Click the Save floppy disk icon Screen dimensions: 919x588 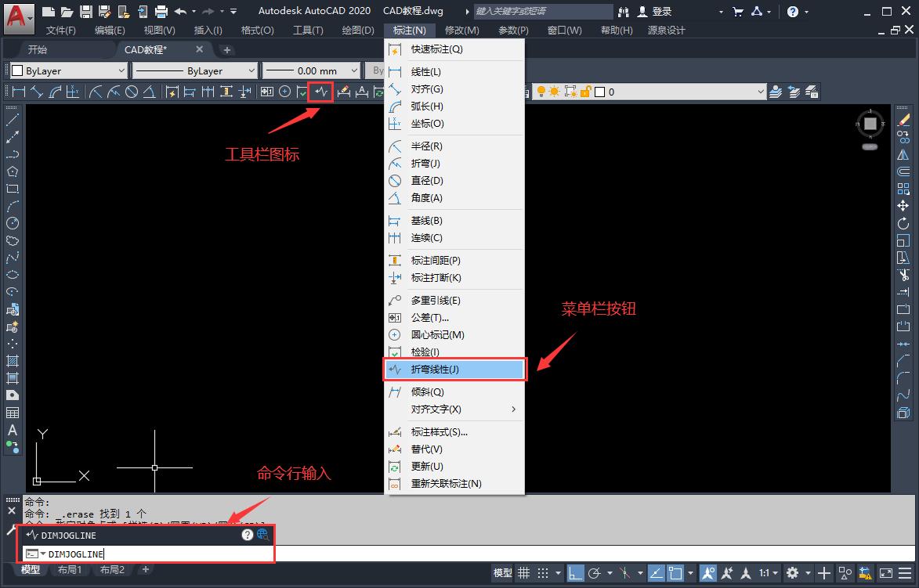[86, 11]
